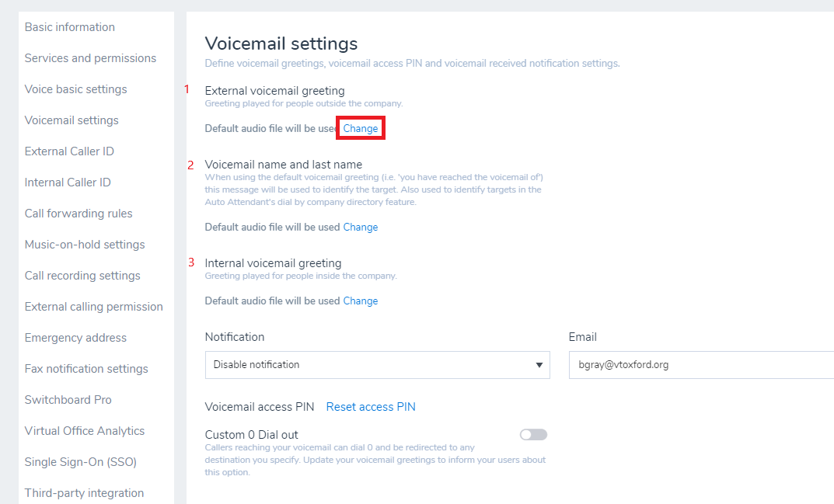Screen dimensions: 834x504
Task: Enable the Custom 0 Dial out toggle
Action: pos(533,434)
